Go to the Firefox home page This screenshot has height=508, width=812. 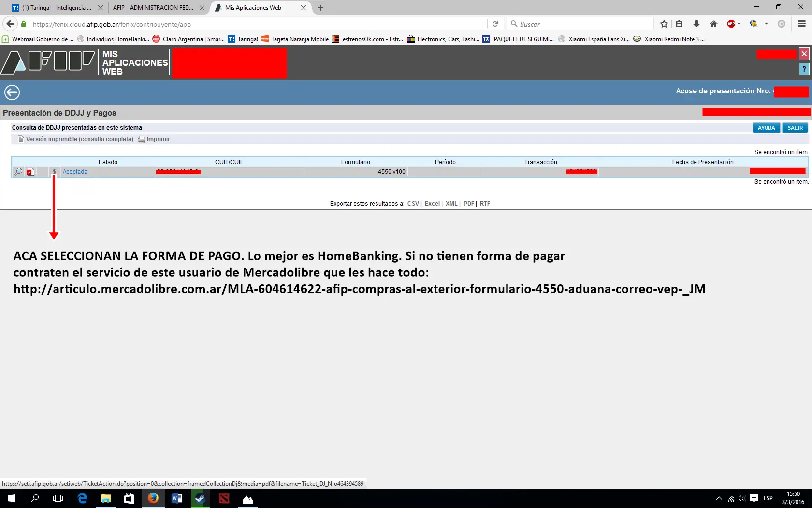(x=714, y=24)
